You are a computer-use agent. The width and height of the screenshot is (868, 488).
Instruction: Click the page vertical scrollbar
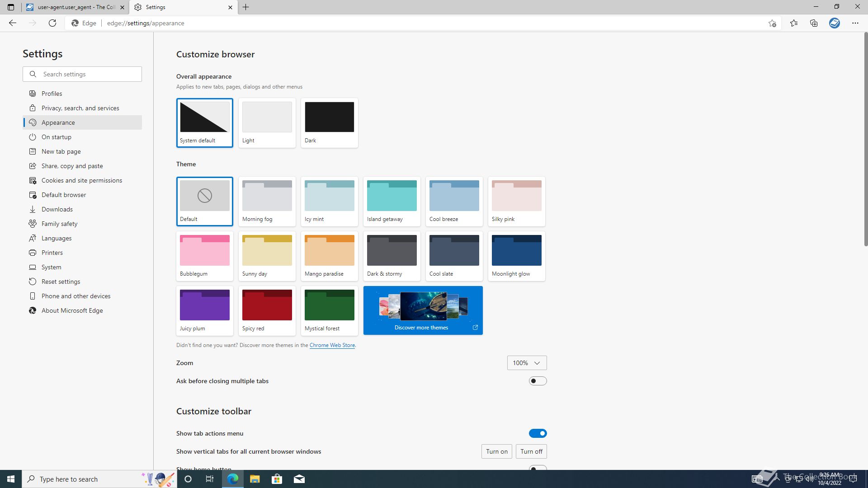(866, 139)
